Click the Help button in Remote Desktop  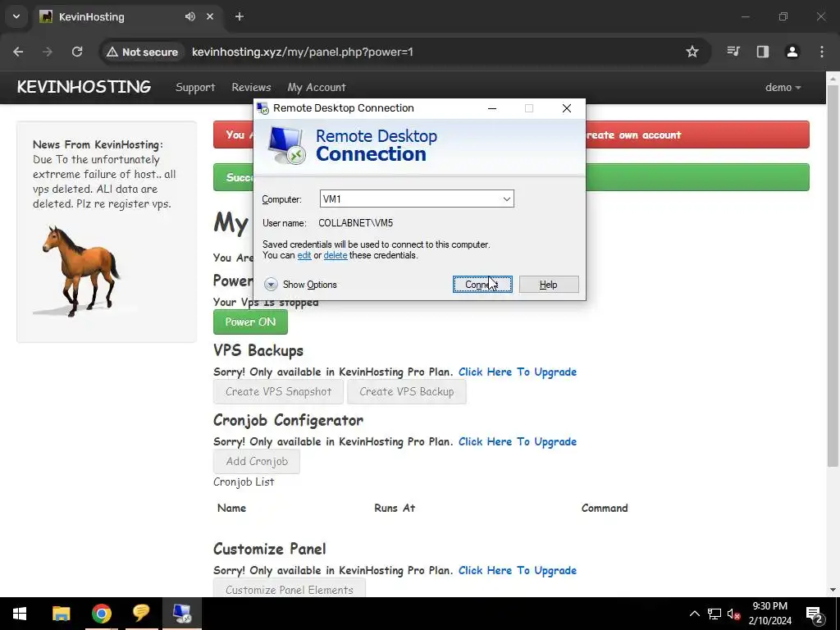coord(549,285)
